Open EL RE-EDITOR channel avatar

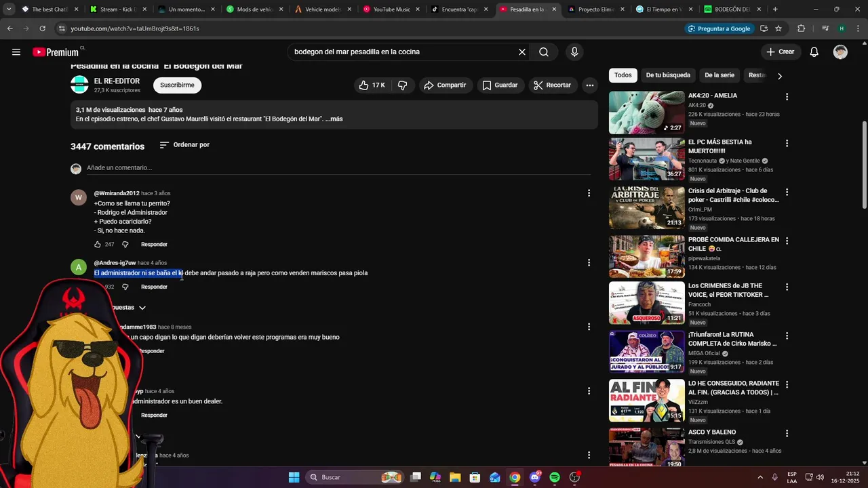(79, 85)
